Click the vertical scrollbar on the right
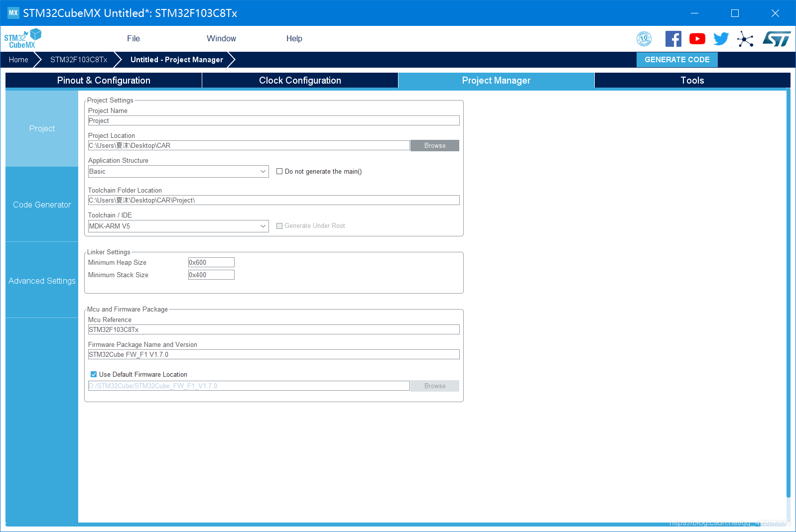The width and height of the screenshot is (796, 532). (x=788, y=294)
